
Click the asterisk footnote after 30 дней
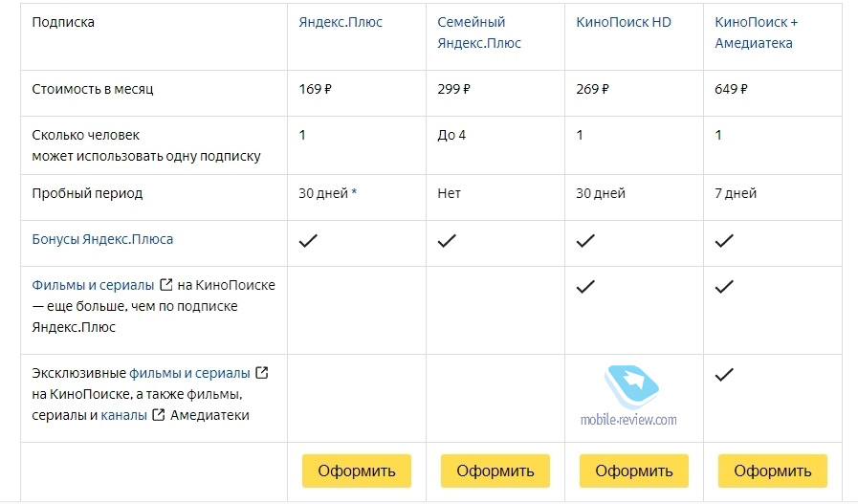pyautogui.click(x=354, y=192)
